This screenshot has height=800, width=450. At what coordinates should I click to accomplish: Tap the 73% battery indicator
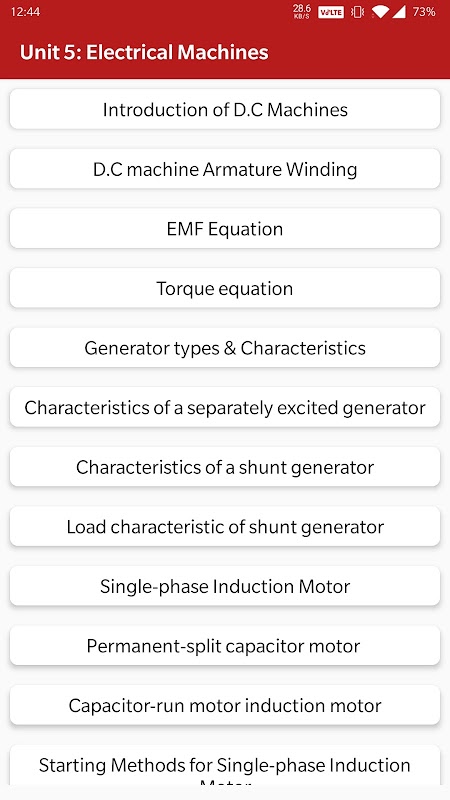[424, 12]
